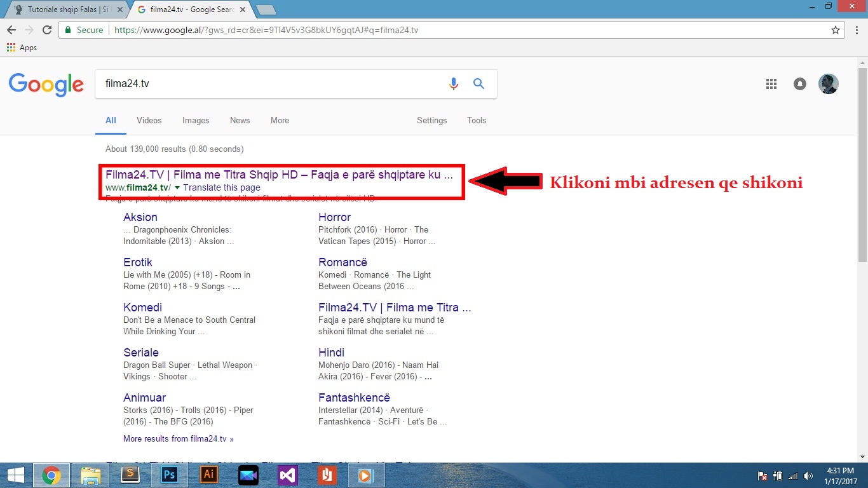Open the search Settings menu
The image size is (868, 488).
tap(432, 120)
